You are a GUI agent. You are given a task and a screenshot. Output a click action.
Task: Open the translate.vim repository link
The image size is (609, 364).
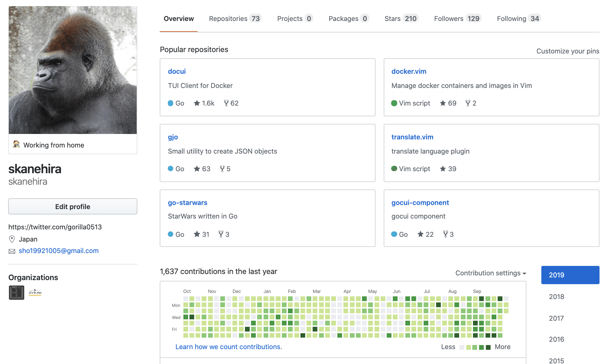tap(412, 137)
